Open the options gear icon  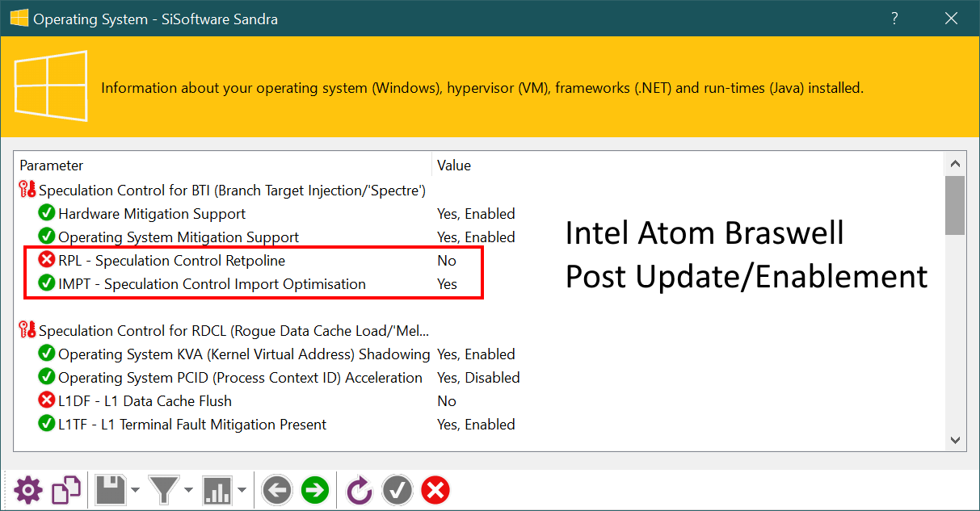(27, 490)
